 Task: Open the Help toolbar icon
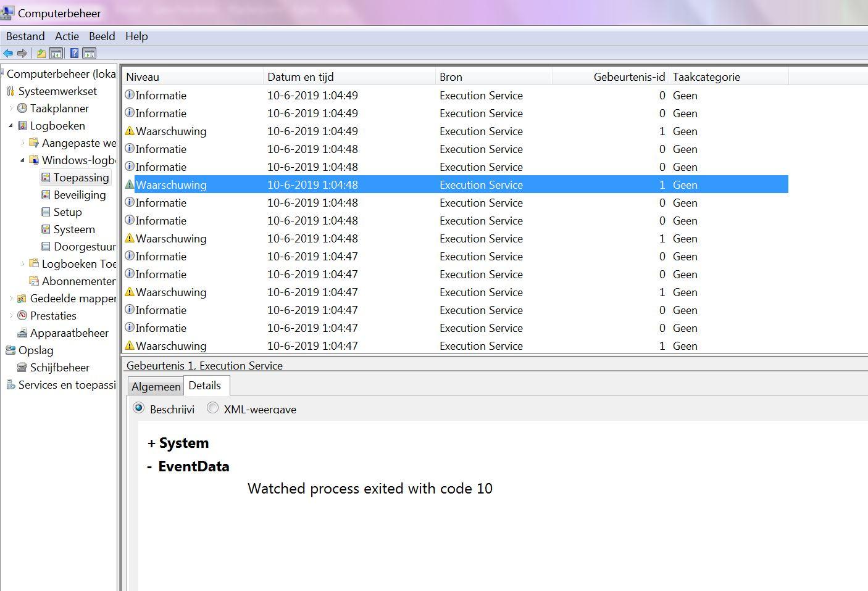click(75, 54)
